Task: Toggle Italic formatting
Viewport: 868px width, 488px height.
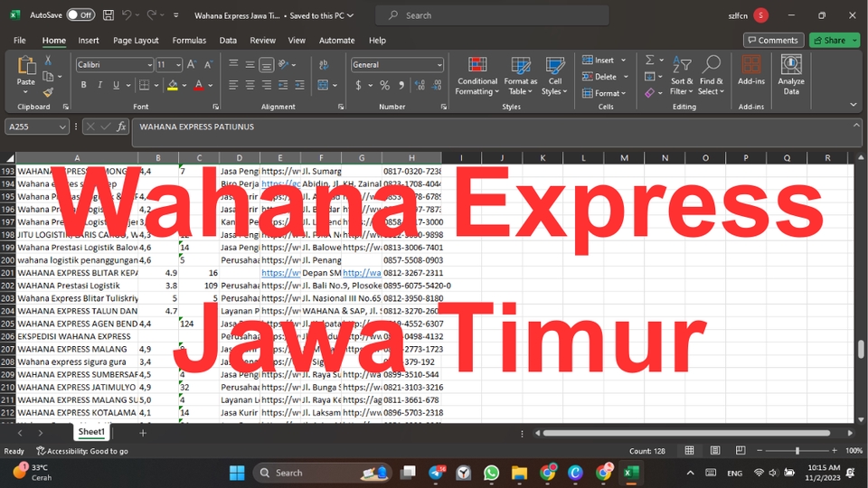Action: pyautogui.click(x=99, y=85)
